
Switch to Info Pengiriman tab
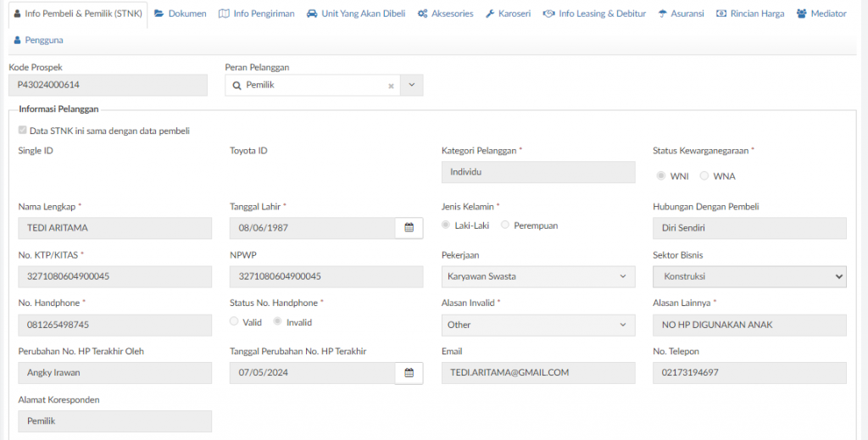[x=257, y=14]
